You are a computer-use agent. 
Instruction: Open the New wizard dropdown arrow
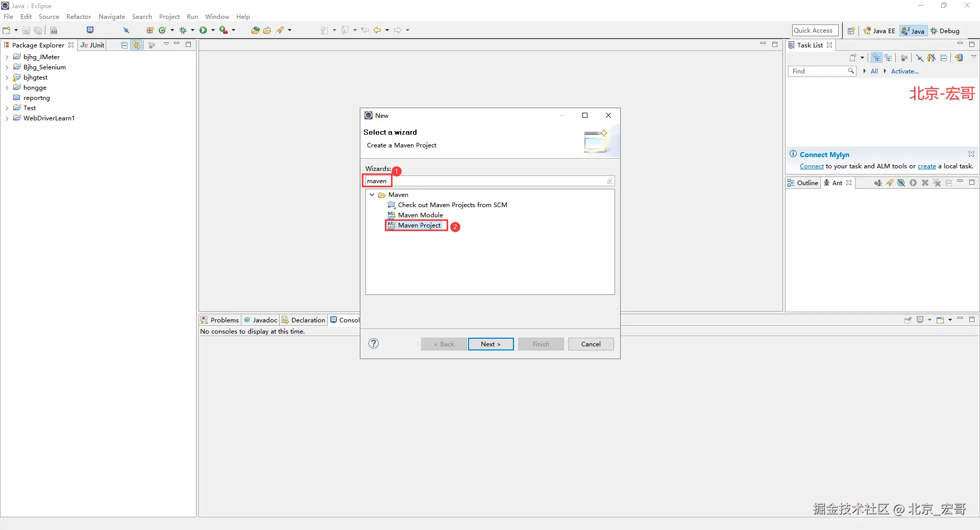(x=16, y=30)
